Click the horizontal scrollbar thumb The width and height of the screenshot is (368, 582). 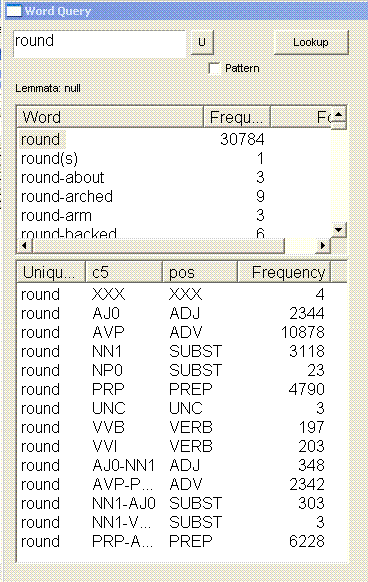pyautogui.click(x=158, y=245)
